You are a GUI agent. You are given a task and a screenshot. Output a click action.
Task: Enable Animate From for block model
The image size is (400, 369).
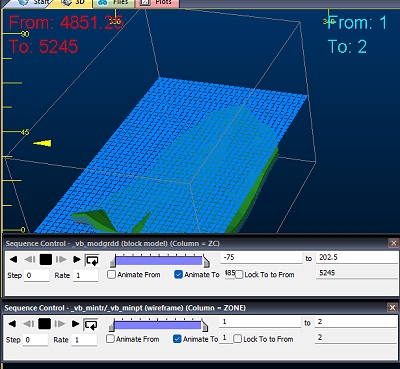click(x=111, y=275)
